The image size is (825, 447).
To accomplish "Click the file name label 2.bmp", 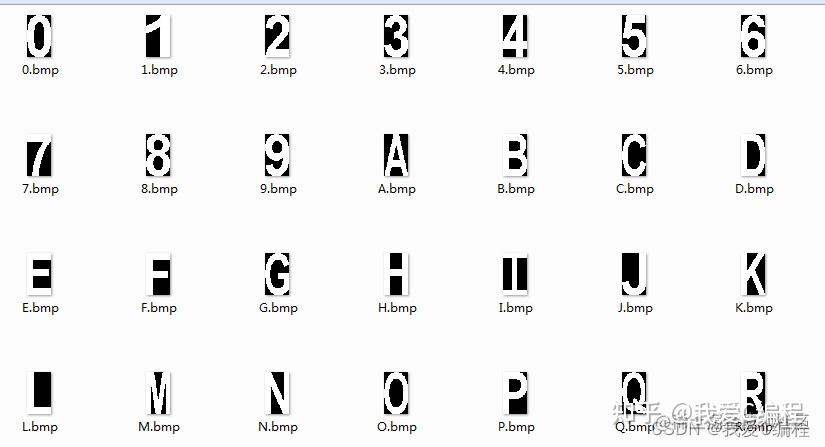I will pos(278,70).
